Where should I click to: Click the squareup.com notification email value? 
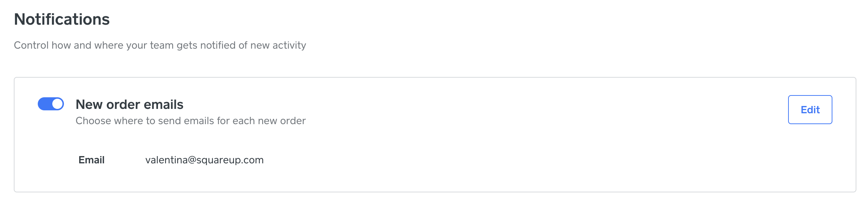pos(204,160)
